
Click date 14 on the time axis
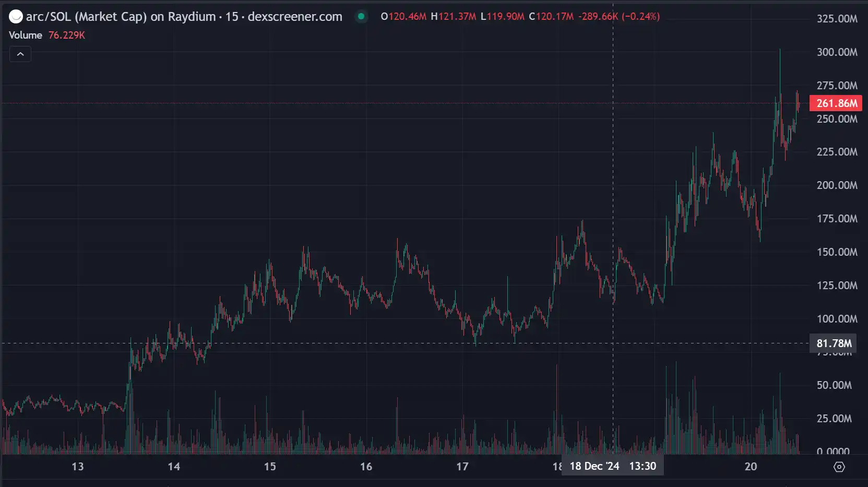[x=174, y=467]
